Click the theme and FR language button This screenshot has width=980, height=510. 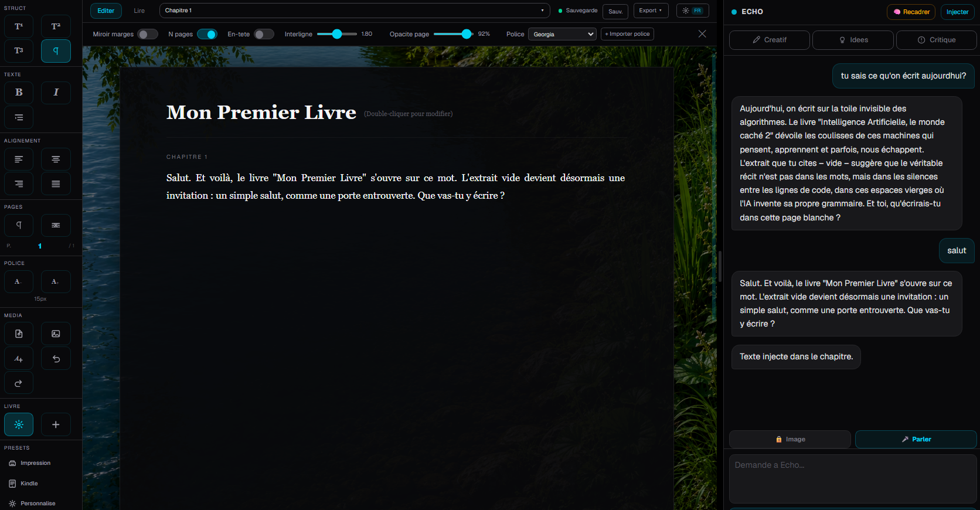692,11
